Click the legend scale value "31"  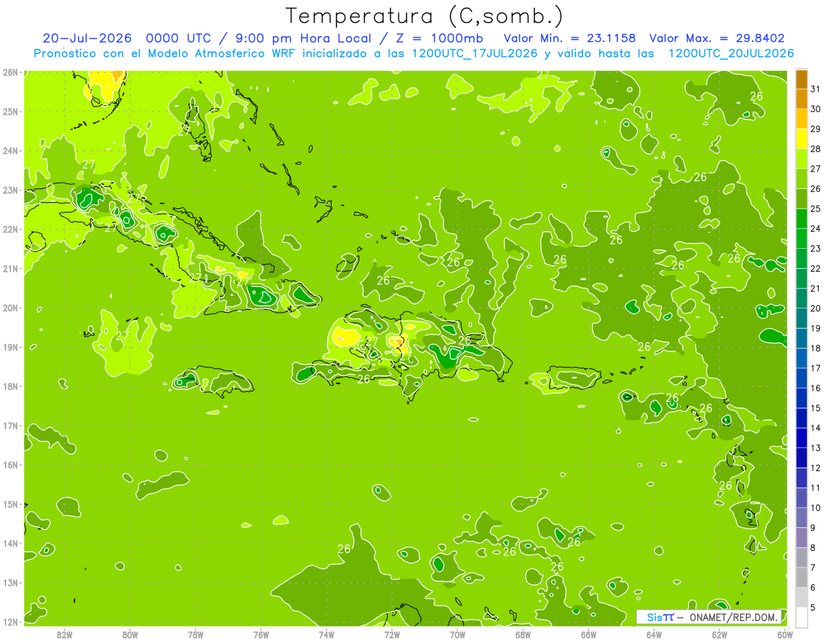pos(815,89)
